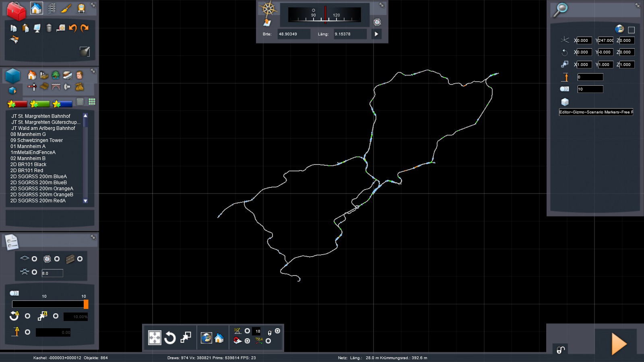Click the red favourites star filter
The width and height of the screenshot is (644, 362).
pos(17,104)
